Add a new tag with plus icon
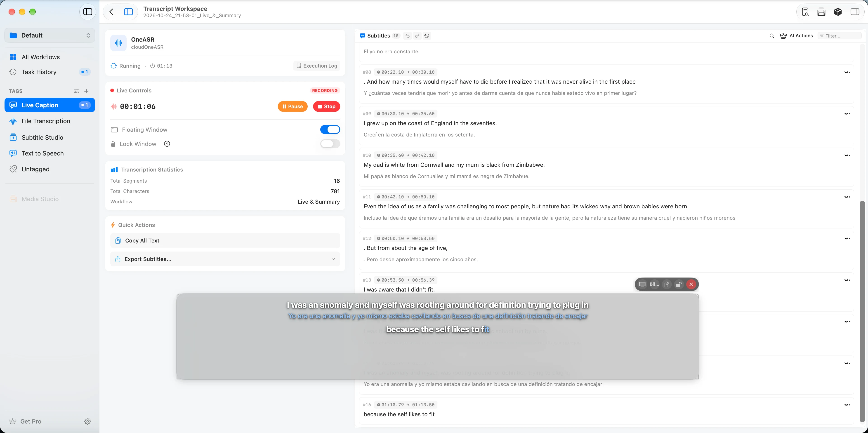 [86, 91]
